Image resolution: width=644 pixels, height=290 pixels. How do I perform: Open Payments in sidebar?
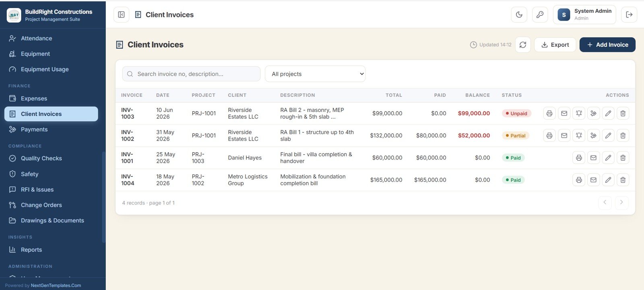(x=51, y=130)
